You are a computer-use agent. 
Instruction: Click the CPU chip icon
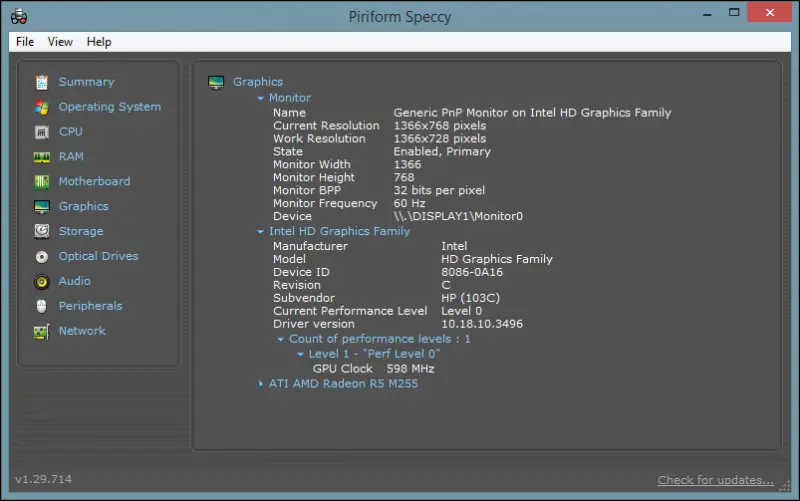(42, 132)
